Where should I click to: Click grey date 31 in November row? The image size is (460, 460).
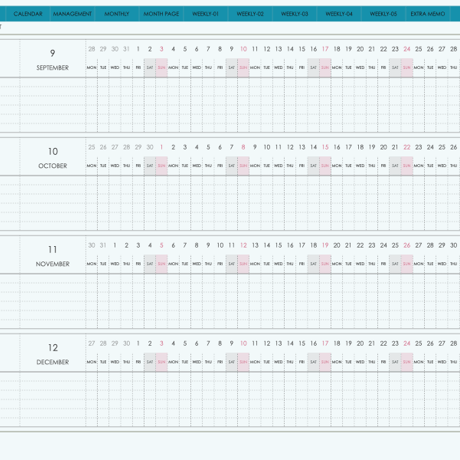103,245
